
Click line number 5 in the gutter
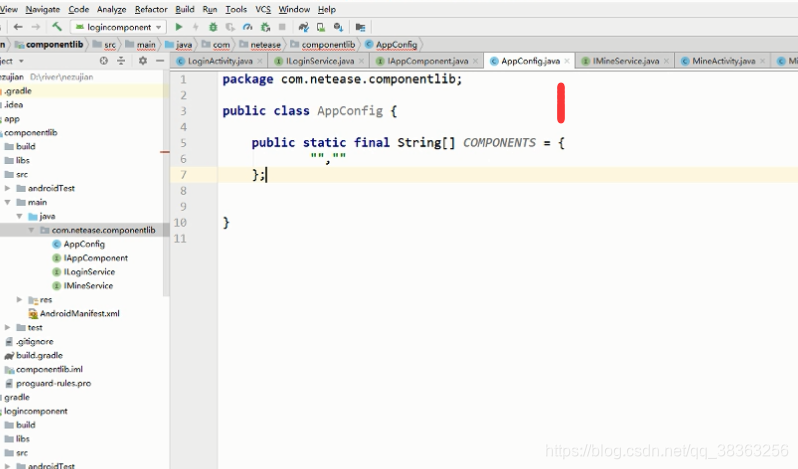click(x=183, y=143)
